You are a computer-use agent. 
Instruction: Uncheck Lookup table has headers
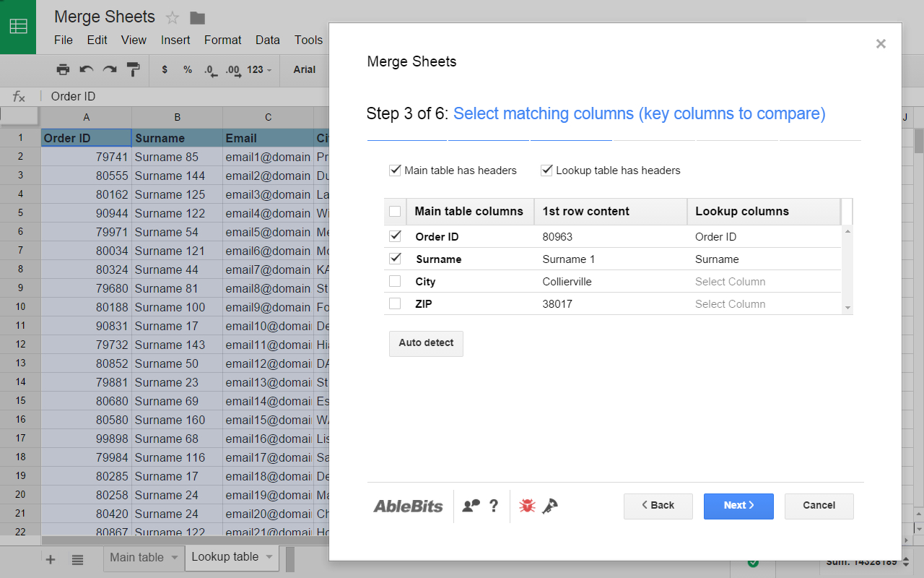(546, 171)
